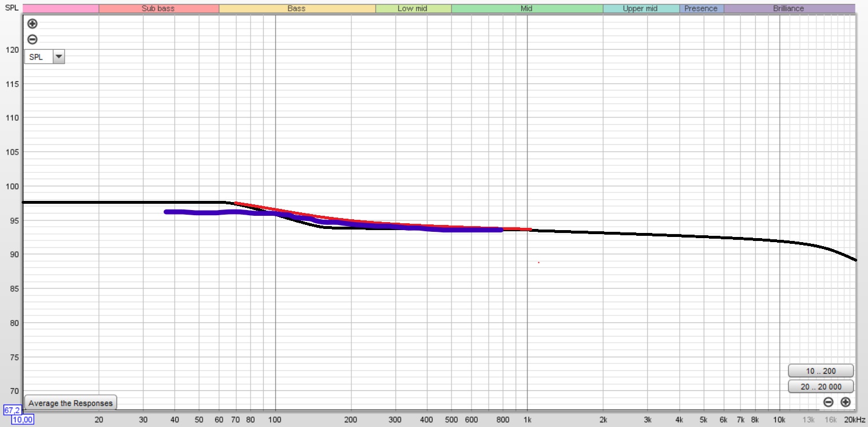The width and height of the screenshot is (868, 427).
Task: Click the isolated red dot below the curves
Action: click(x=538, y=262)
